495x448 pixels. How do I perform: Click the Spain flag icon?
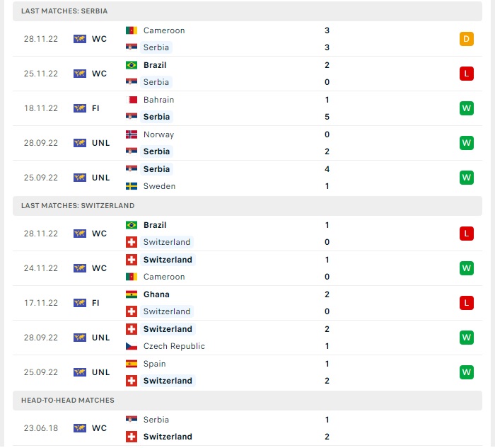pyautogui.click(x=132, y=364)
